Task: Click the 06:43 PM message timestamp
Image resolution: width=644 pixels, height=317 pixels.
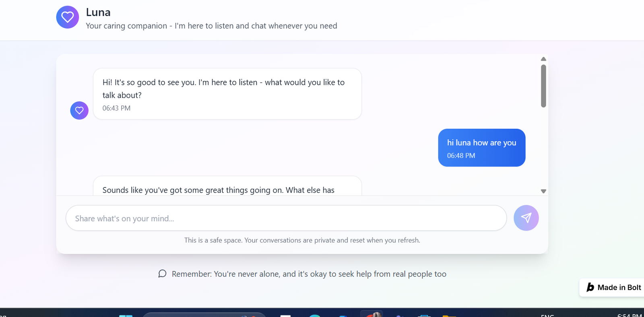Action: (116, 108)
